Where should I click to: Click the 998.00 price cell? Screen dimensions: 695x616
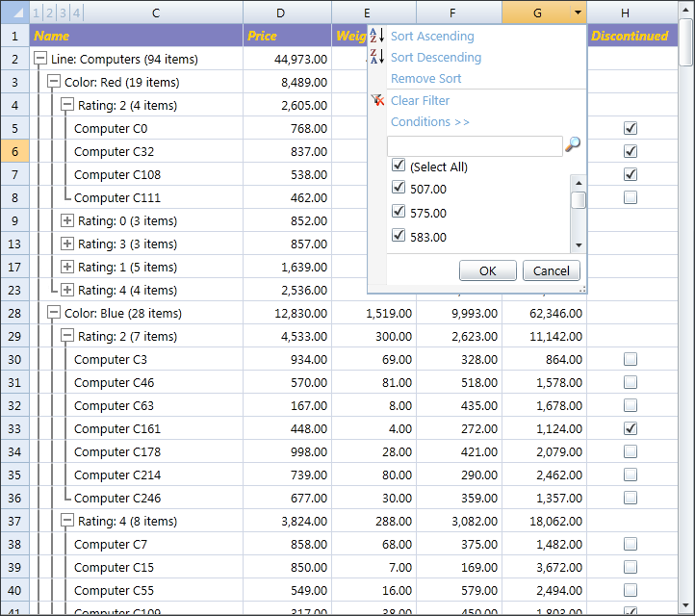(x=287, y=452)
